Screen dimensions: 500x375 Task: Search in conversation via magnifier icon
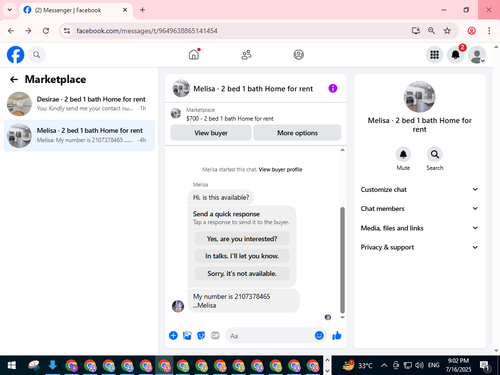click(435, 154)
